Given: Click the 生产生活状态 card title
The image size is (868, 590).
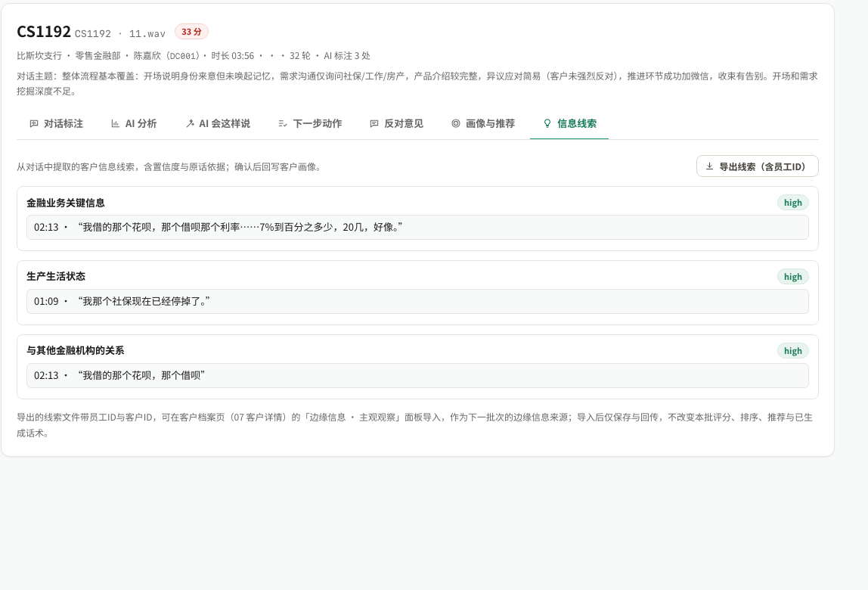Looking at the screenshot, I should [x=56, y=276].
